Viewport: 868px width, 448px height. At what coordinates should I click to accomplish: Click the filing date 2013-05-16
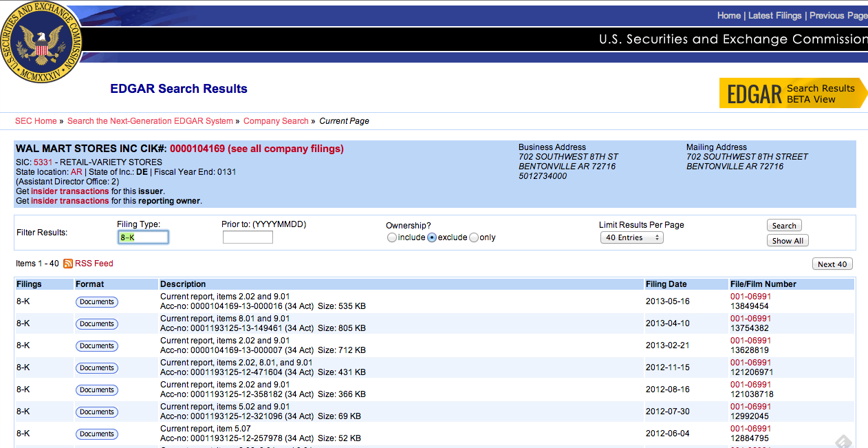coord(667,301)
